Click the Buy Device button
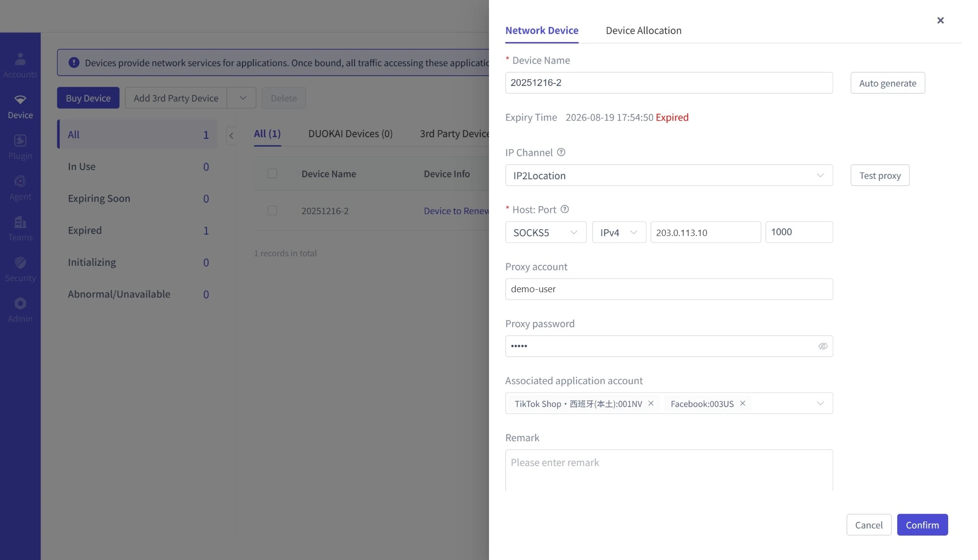 coord(88,98)
